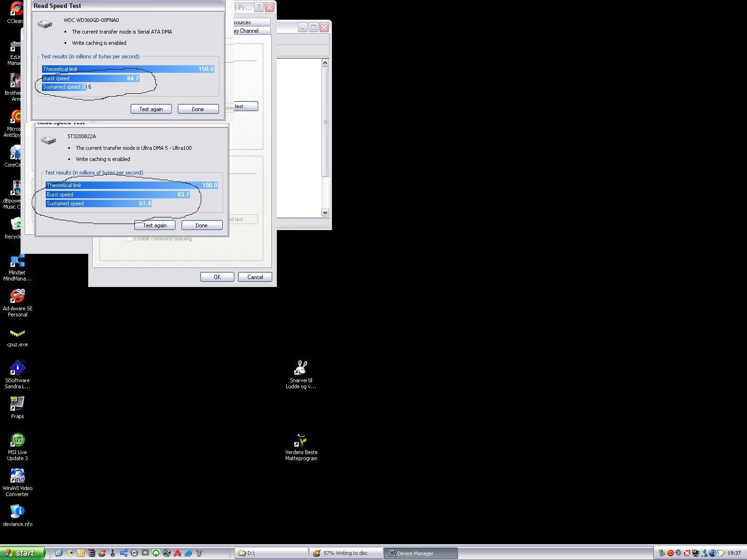Open Ad-Aware SE Personal desktop icon
Image resolution: width=747 pixels, height=560 pixels.
click(17, 302)
